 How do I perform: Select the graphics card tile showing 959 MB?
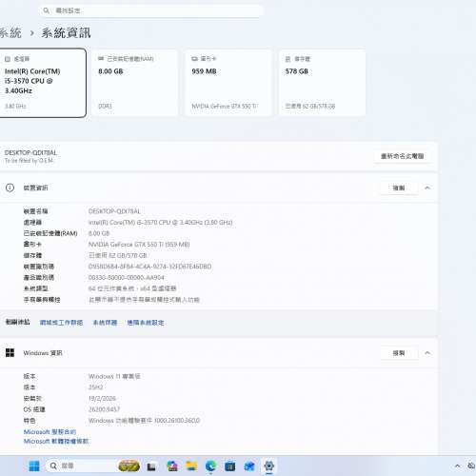click(228, 83)
